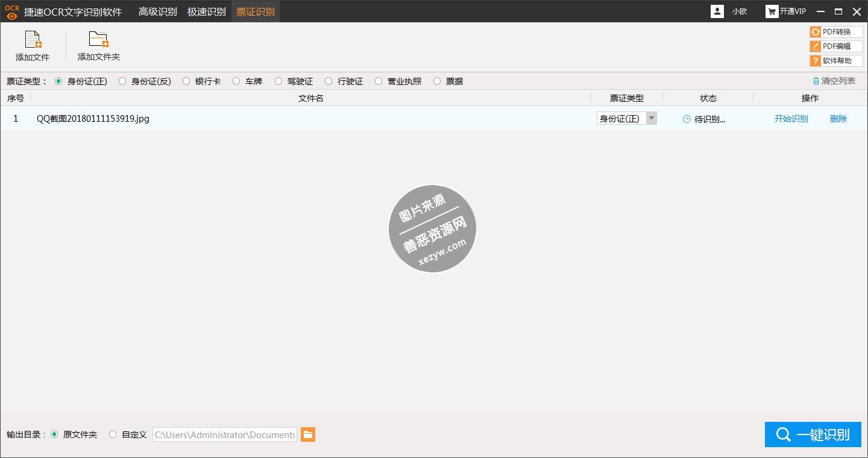Click the 状态 column header
The height and width of the screenshot is (458, 868).
(708, 98)
